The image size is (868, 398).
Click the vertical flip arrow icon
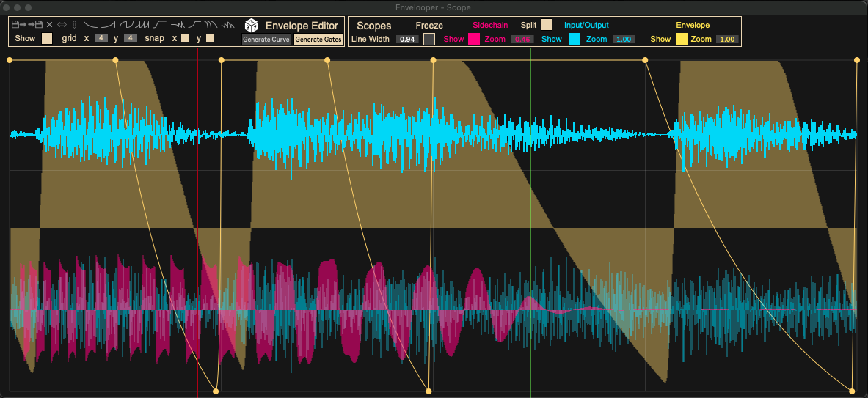point(73,25)
